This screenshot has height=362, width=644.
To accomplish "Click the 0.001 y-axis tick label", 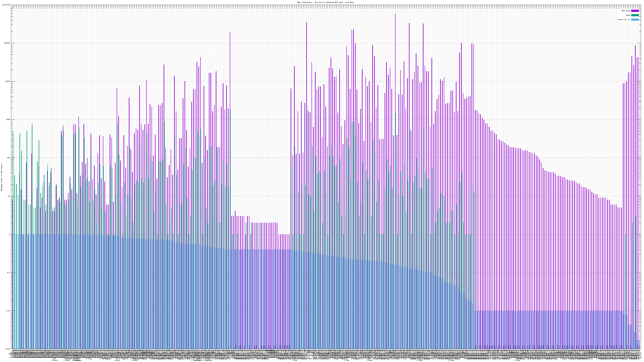I will point(8,349).
